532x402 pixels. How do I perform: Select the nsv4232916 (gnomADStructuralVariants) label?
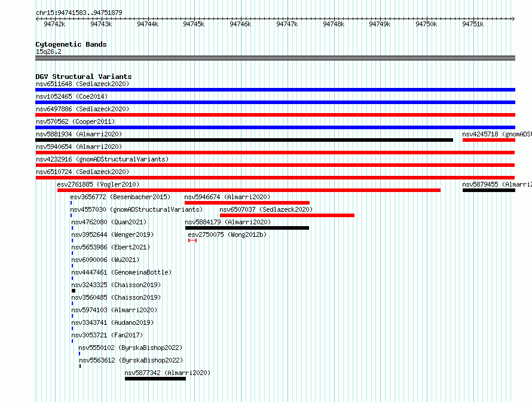(x=102, y=159)
